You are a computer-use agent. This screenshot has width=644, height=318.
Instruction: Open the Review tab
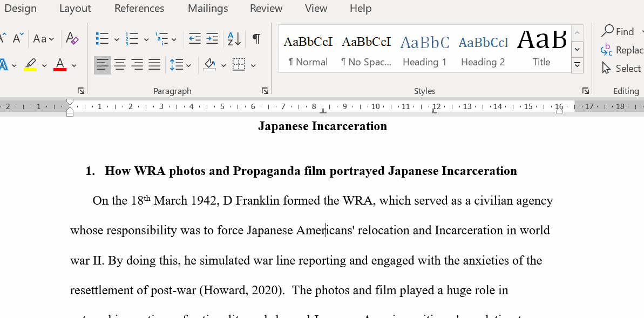click(266, 8)
